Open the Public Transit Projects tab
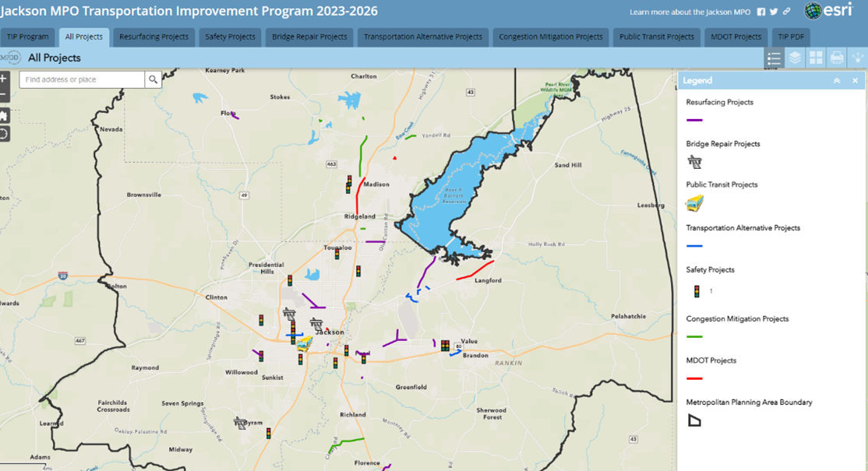The height and width of the screenshot is (471, 868). (x=657, y=37)
